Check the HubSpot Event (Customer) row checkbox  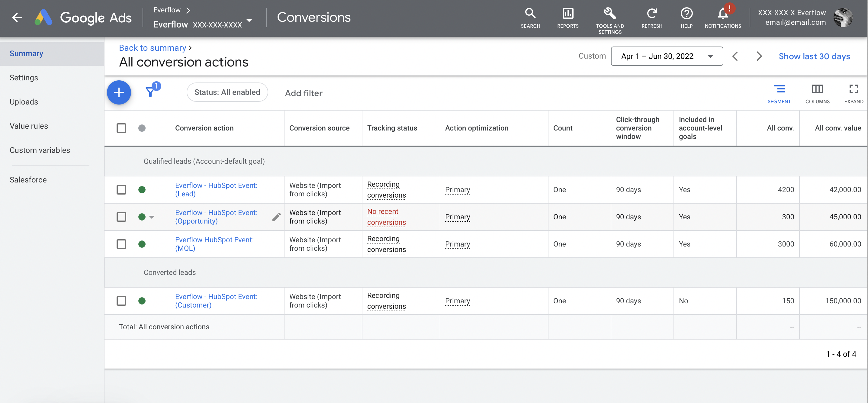pos(121,301)
